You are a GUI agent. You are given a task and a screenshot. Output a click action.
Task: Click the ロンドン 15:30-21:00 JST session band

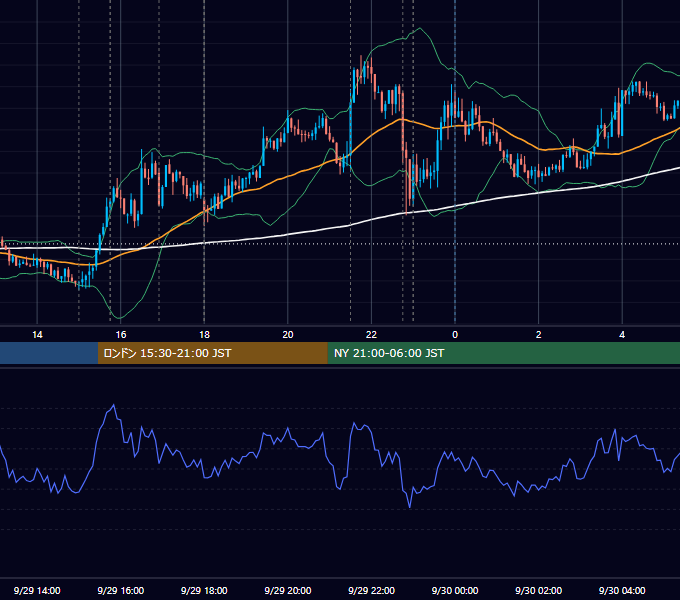(x=212, y=353)
